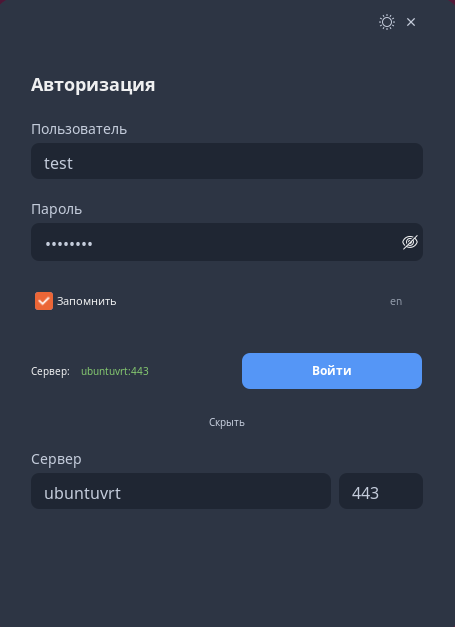
Task: Uncheck the orange Запомнить checkbox
Action: click(x=44, y=301)
